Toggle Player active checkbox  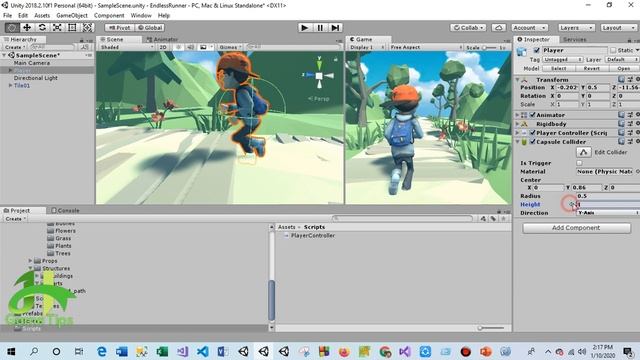click(x=536, y=50)
